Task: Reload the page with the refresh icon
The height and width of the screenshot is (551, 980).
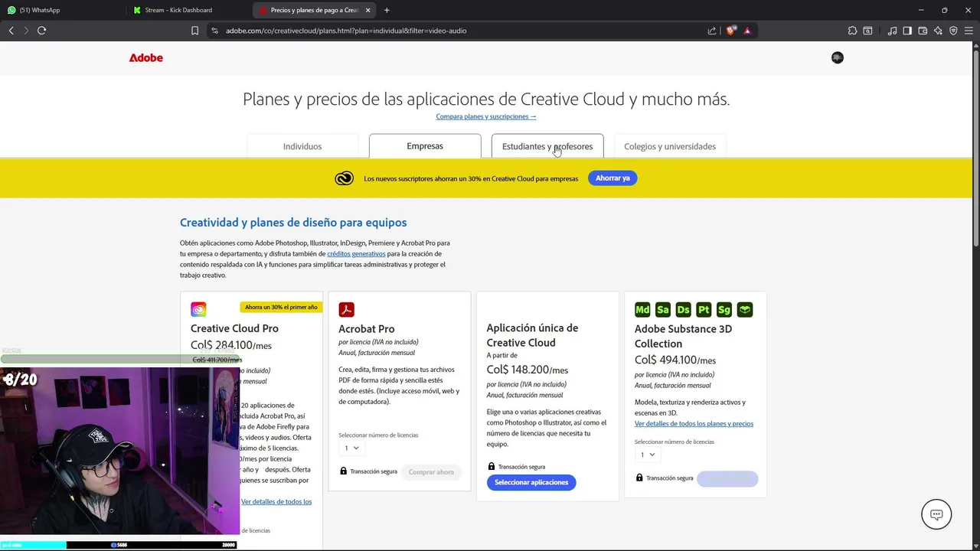Action: pyautogui.click(x=41, y=31)
